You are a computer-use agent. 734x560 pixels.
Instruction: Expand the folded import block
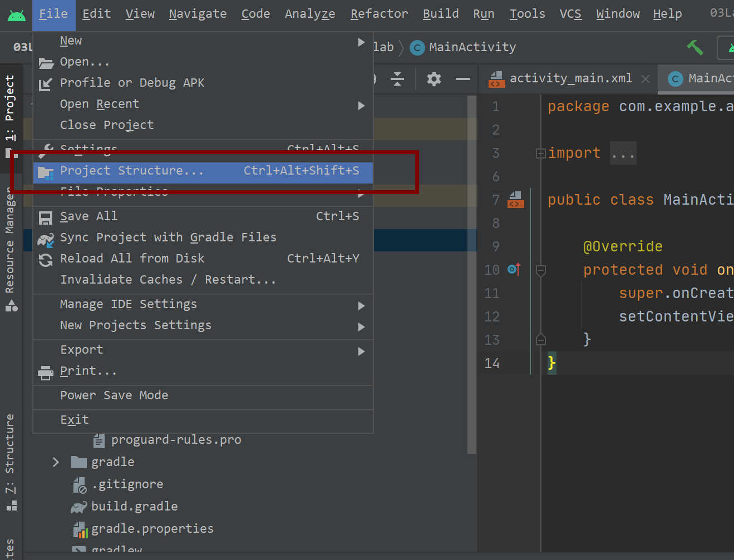click(540, 154)
